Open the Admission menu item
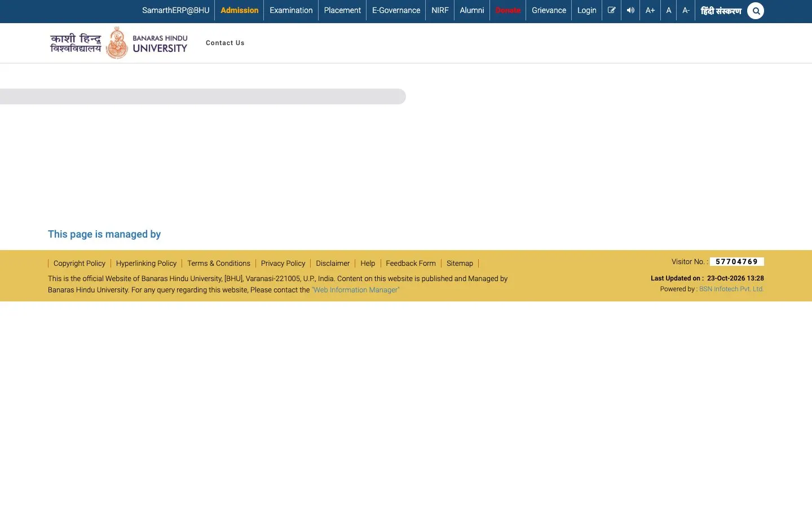The height and width of the screenshot is (508, 812). 240,10
